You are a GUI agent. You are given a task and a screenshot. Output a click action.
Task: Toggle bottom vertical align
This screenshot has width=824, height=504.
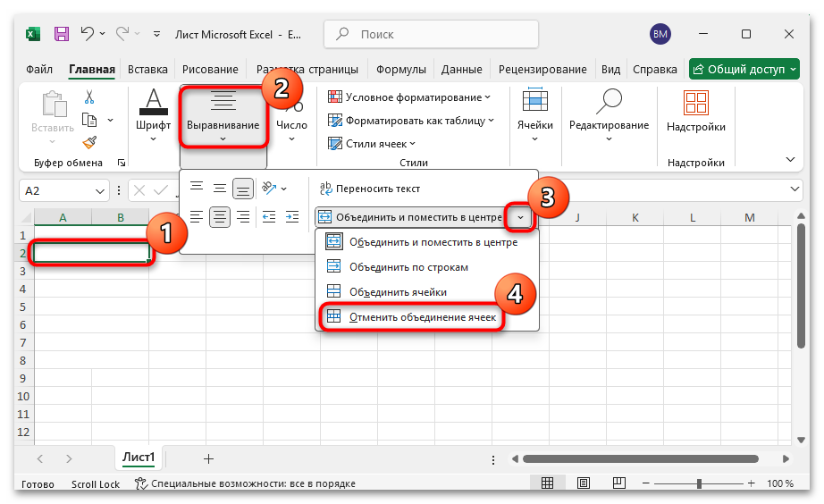pos(243,189)
